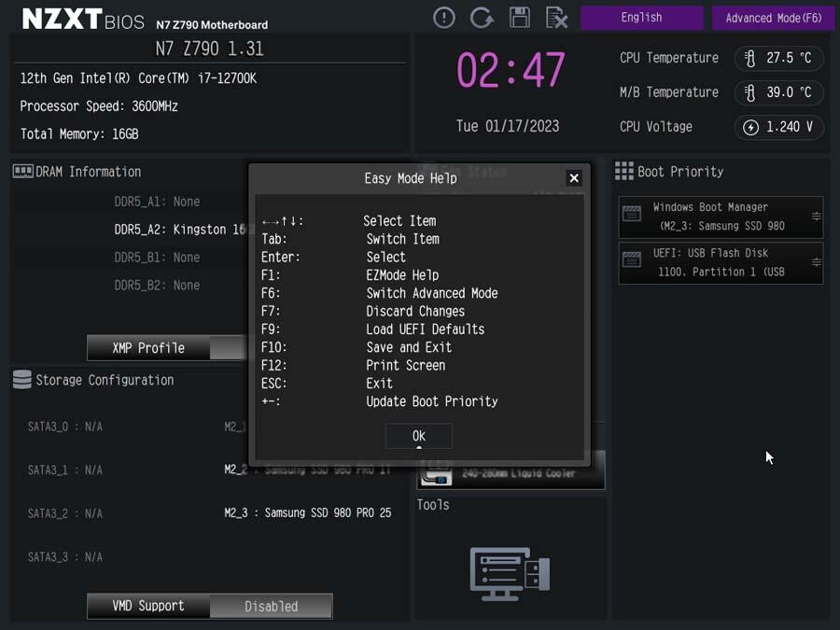This screenshot has width=840, height=630.
Task: Click the 02:47 clock display
Action: [x=510, y=70]
